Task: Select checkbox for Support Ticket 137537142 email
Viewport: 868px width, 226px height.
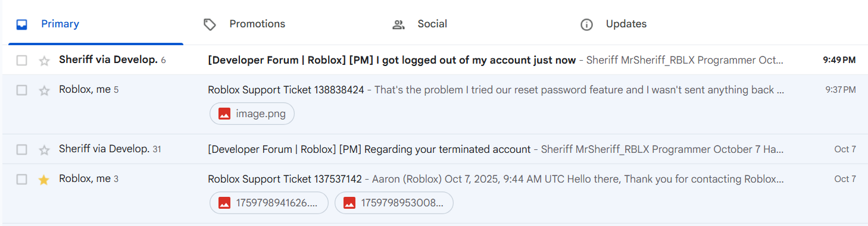Action: pyautogui.click(x=22, y=179)
